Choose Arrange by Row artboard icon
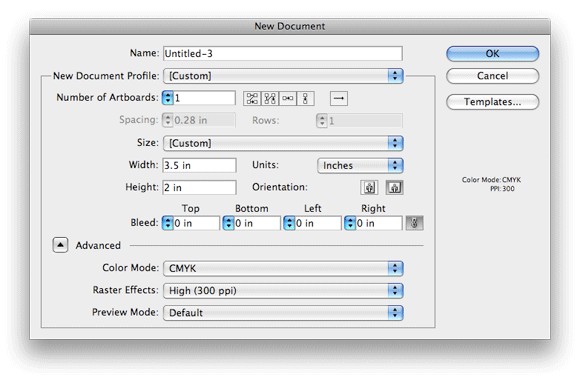This screenshot has height=380, width=580. point(288,98)
